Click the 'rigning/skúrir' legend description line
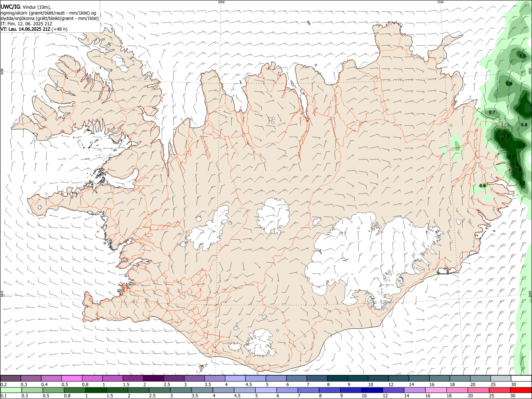Screen dimensions: 532x399 (48, 13)
